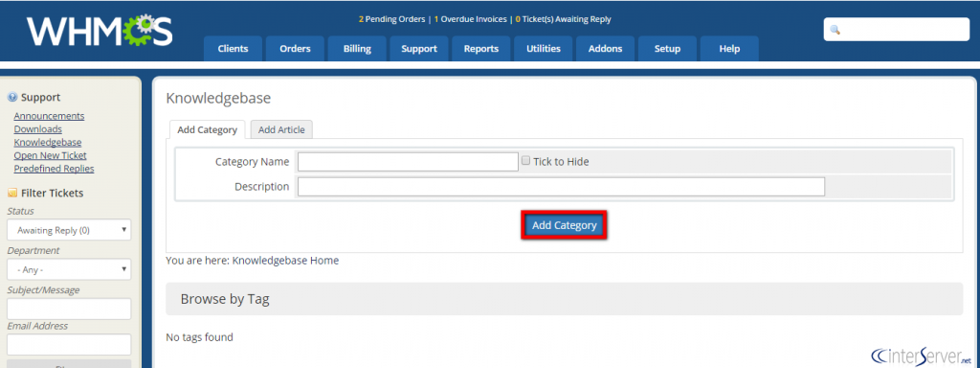This screenshot has width=980, height=368.
Task: Open the Help menu
Action: pos(729,49)
